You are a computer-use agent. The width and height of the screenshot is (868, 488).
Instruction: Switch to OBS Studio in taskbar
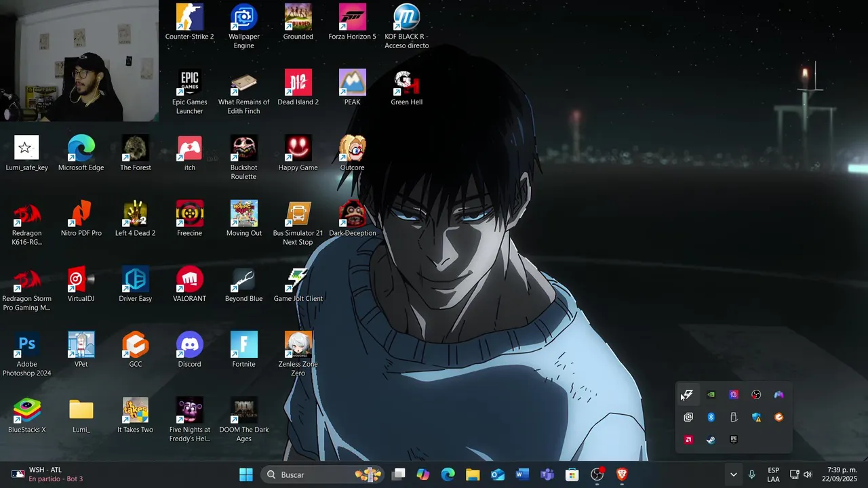click(x=597, y=474)
